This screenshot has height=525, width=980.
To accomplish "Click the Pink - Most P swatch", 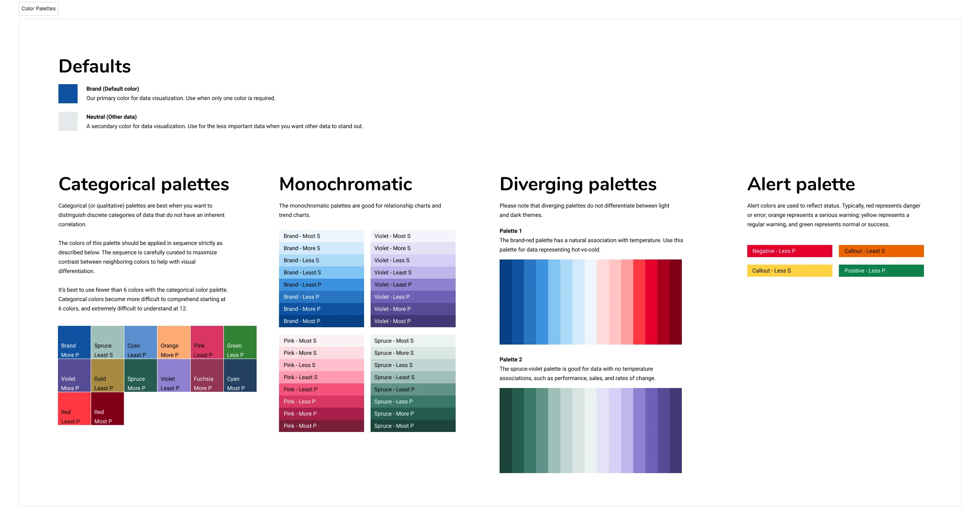I will point(321,426).
